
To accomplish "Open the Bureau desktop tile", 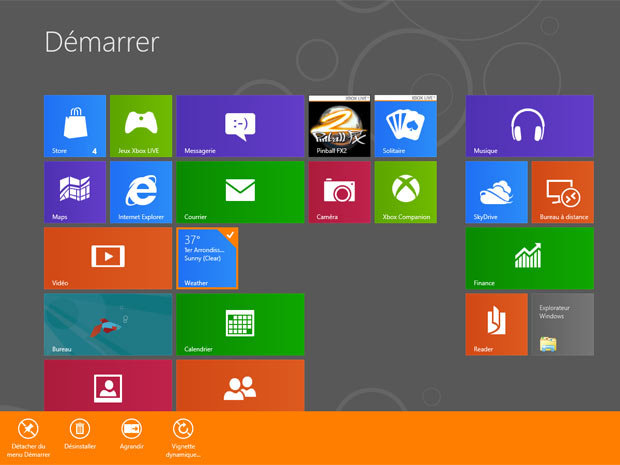I will click(x=108, y=324).
